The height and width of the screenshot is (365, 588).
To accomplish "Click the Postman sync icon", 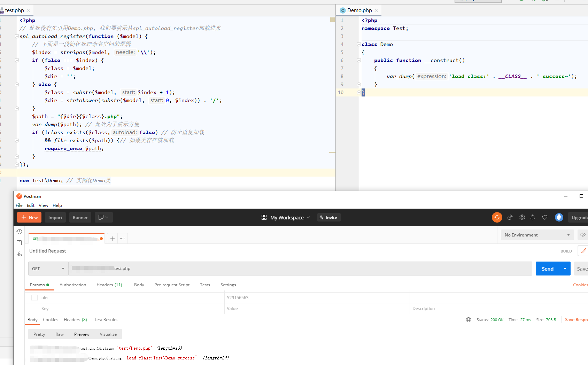I will [x=497, y=217].
